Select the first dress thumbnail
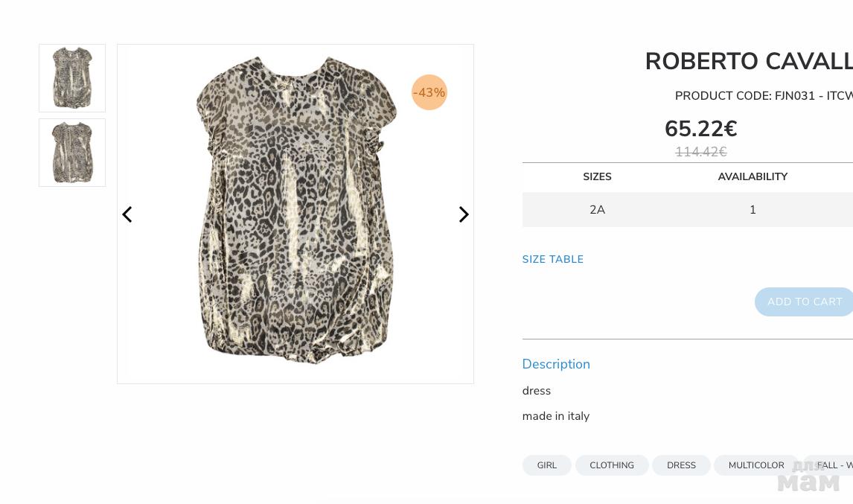The width and height of the screenshot is (853, 504). coord(72,78)
